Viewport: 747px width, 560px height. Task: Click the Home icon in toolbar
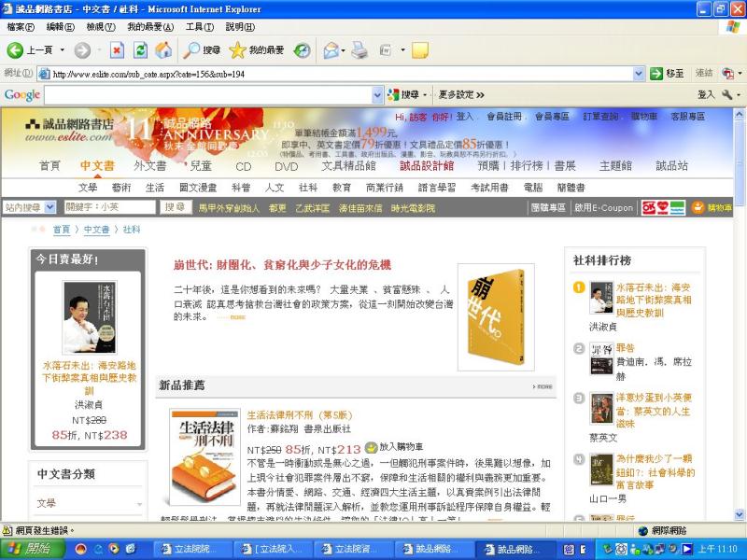point(163,50)
